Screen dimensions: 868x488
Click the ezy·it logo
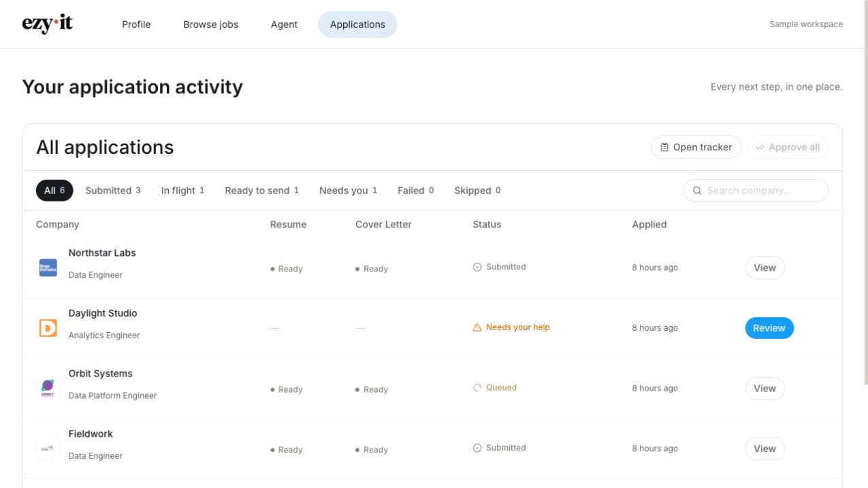point(47,24)
